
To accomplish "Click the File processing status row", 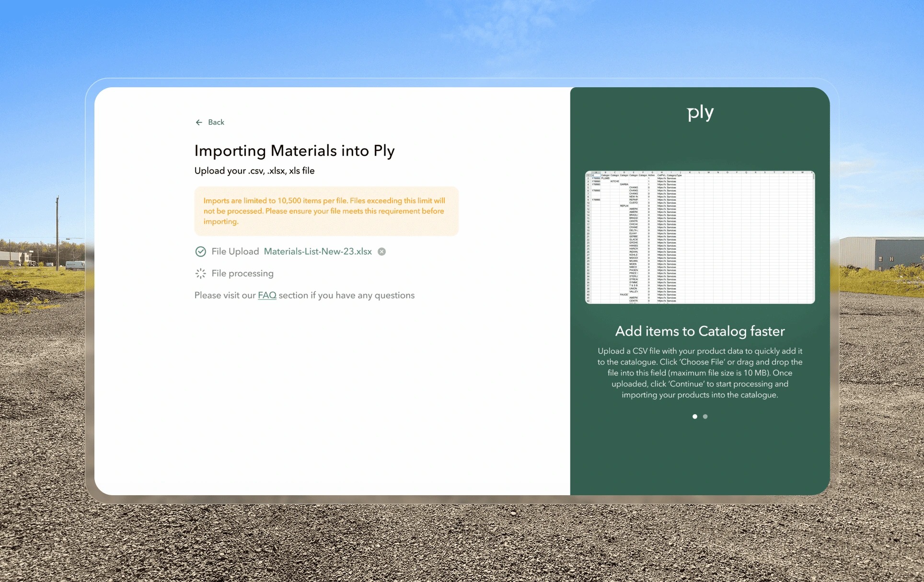I will pyautogui.click(x=242, y=273).
